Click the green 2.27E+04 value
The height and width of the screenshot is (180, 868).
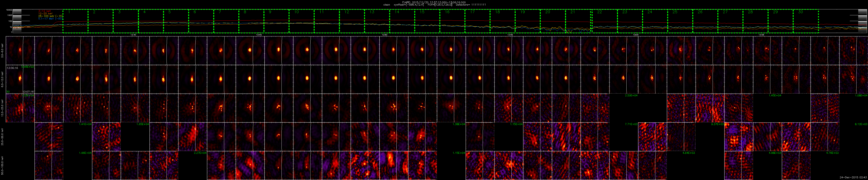(200, 153)
